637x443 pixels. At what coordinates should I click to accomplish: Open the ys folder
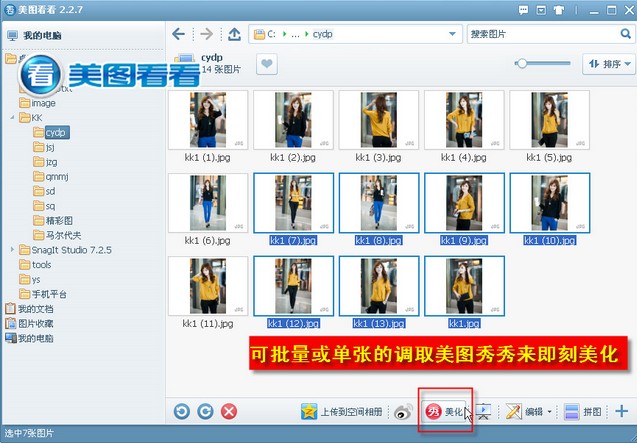point(30,279)
